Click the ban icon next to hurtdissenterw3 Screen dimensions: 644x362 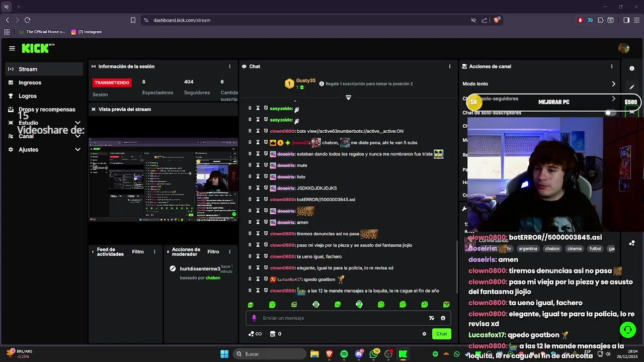(x=173, y=268)
